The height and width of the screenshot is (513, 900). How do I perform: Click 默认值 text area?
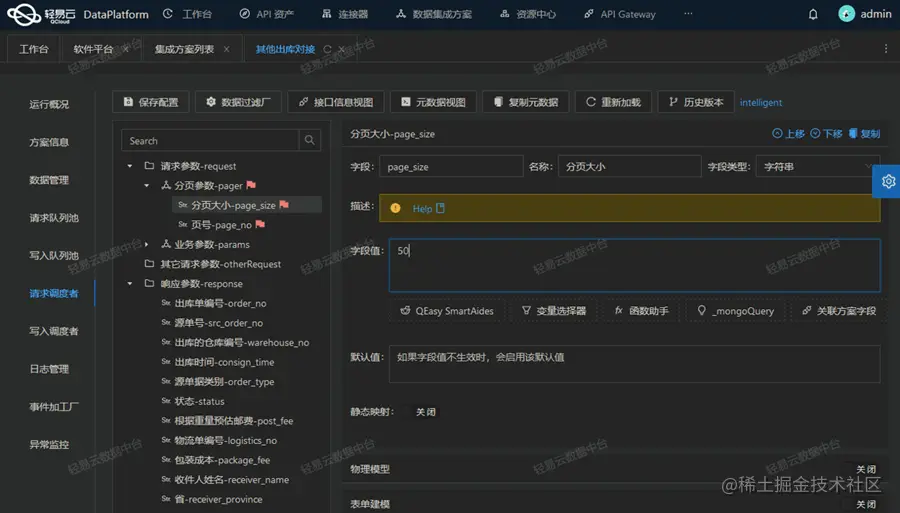634,364
